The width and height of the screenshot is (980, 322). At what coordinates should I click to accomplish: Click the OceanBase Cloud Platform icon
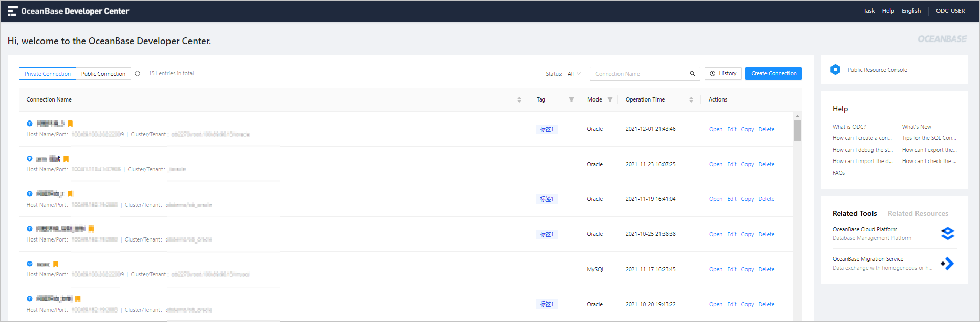pos(948,233)
